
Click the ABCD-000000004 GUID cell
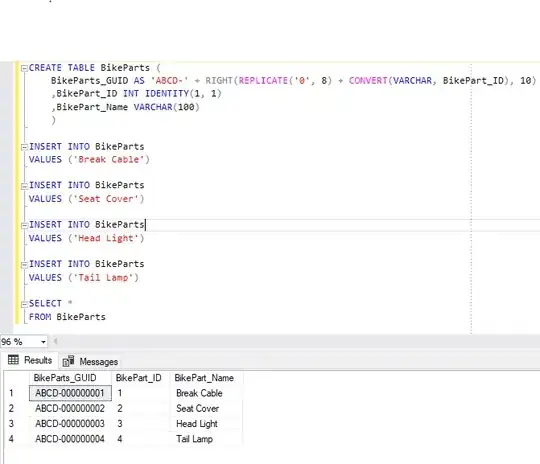point(70,439)
